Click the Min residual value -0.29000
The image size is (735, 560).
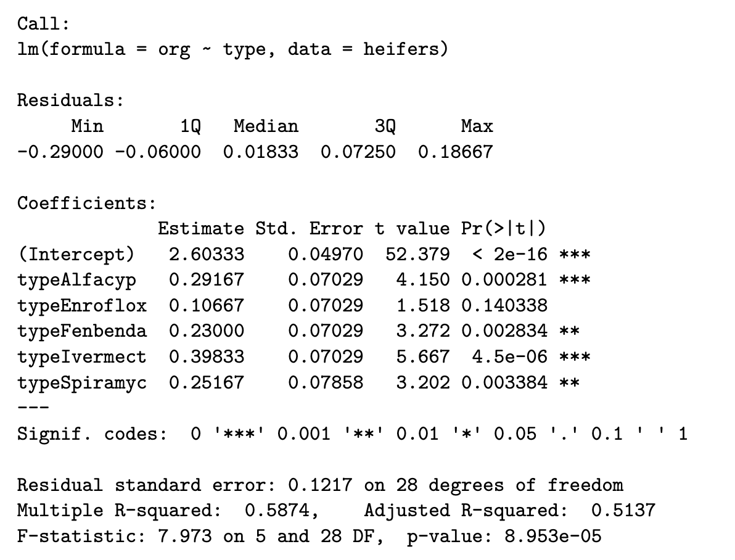coord(60,152)
